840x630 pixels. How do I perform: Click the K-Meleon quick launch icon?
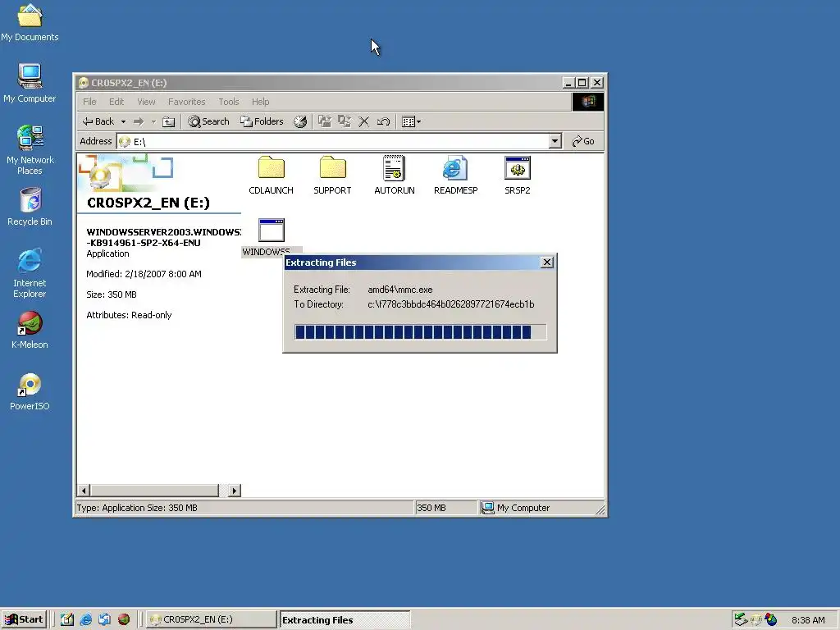[x=124, y=619]
